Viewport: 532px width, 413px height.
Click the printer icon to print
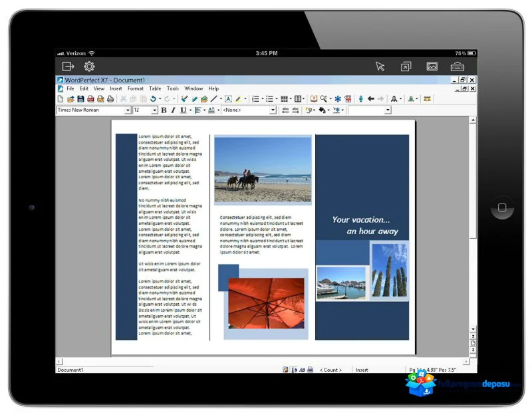click(x=110, y=98)
